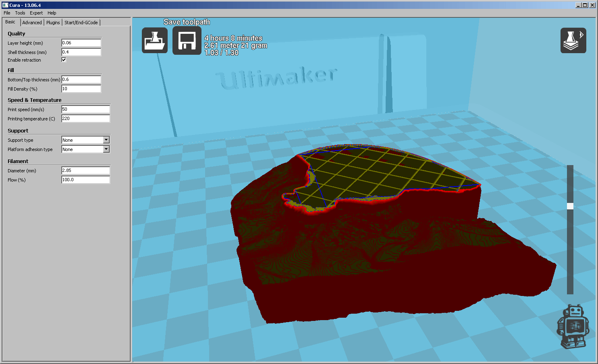
Task: Close the Cura window
Action: pyautogui.click(x=592, y=5)
